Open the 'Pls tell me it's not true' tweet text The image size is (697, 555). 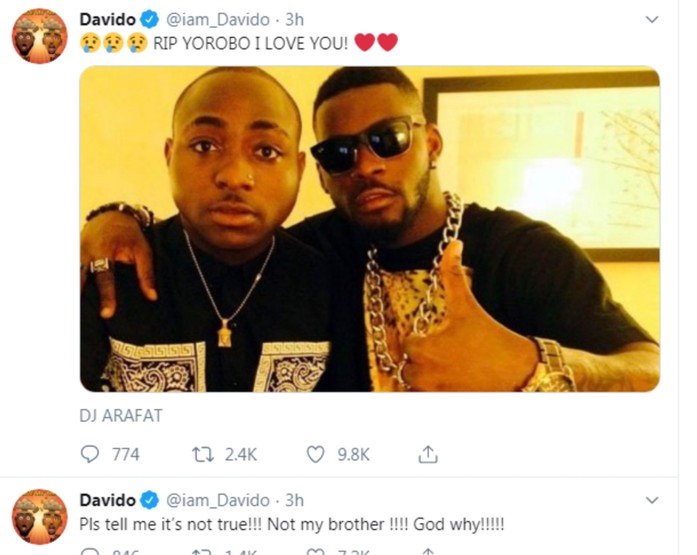(292, 525)
